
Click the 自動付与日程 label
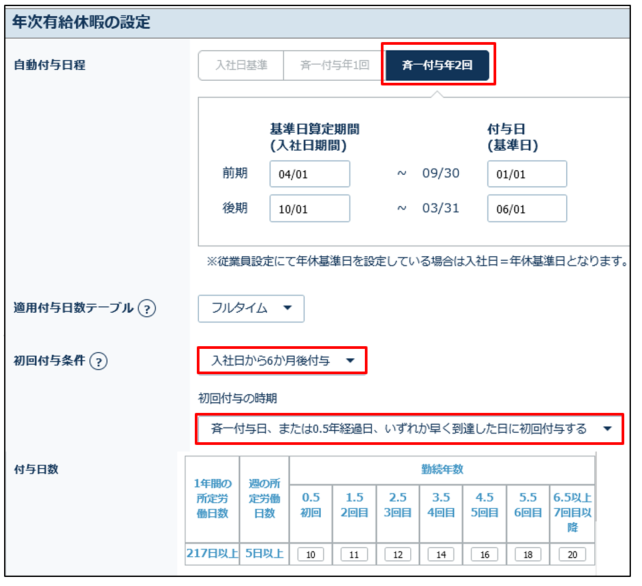[50, 65]
